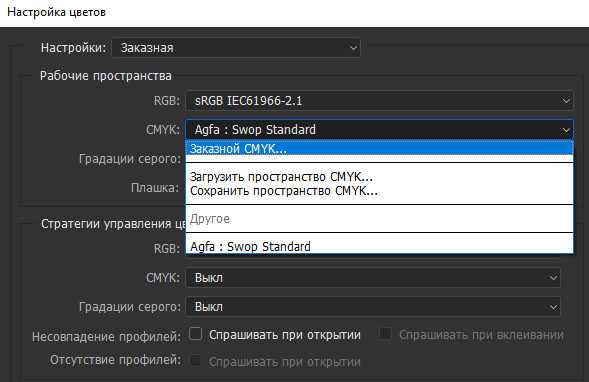Image resolution: width=589 pixels, height=382 pixels.
Task: Open the Настройки preset dropdown
Action: (x=236, y=48)
